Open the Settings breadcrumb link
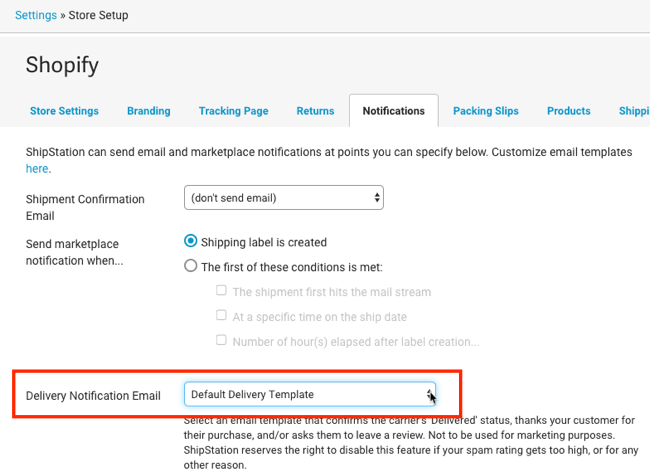 [x=36, y=15]
